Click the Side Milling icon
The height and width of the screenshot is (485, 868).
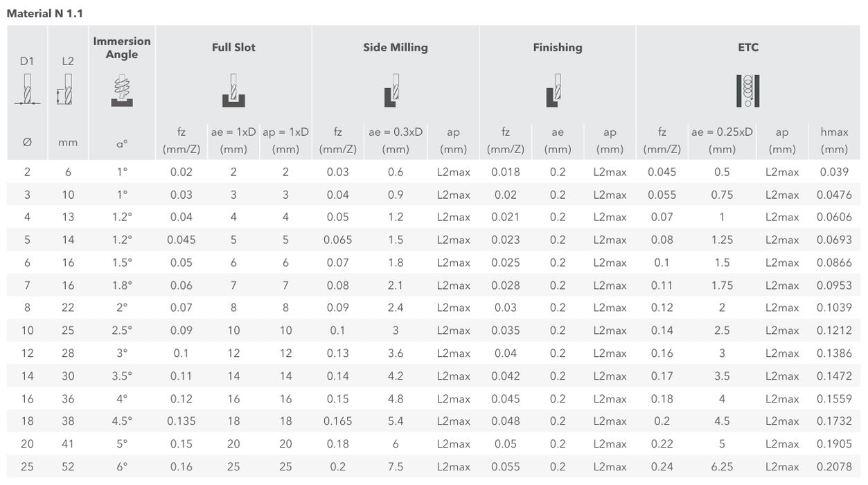coord(393,90)
